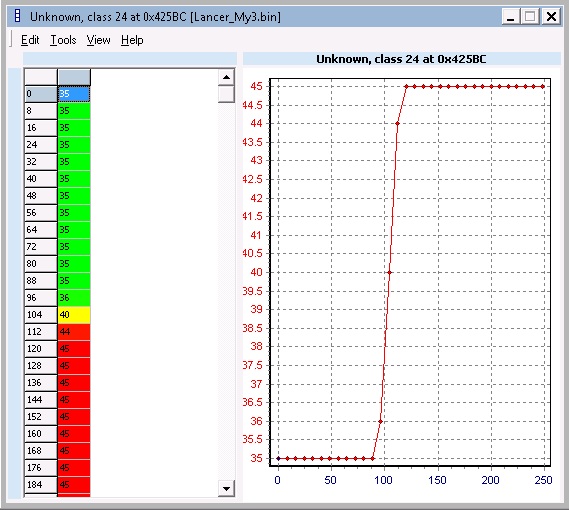Click the window system icon in title bar
This screenshot has width=569, height=510.
coord(17,16)
